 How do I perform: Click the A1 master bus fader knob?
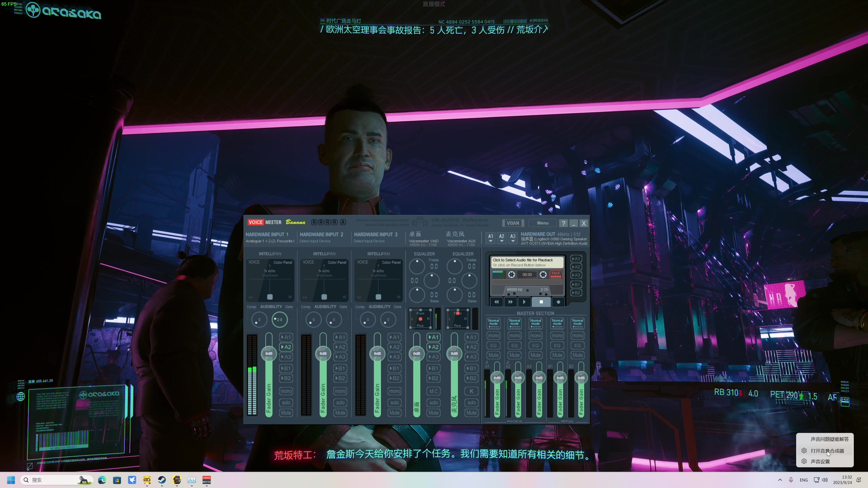497,378
